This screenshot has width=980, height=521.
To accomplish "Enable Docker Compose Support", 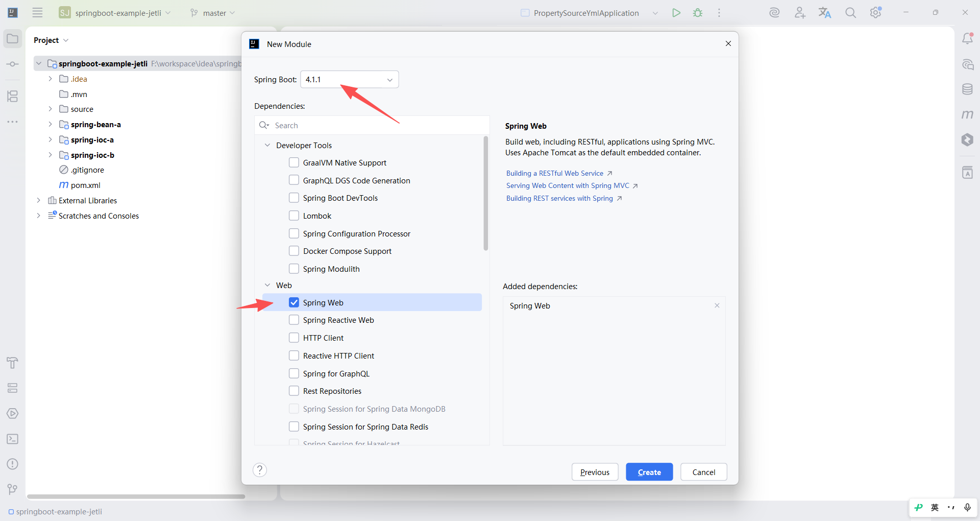I will pyautogui.click(x=294, y=251).
